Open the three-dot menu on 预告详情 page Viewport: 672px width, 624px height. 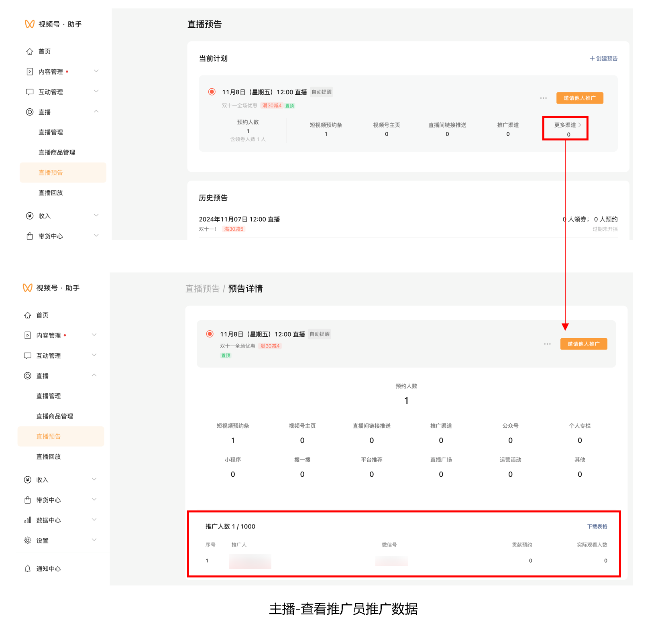547,344
